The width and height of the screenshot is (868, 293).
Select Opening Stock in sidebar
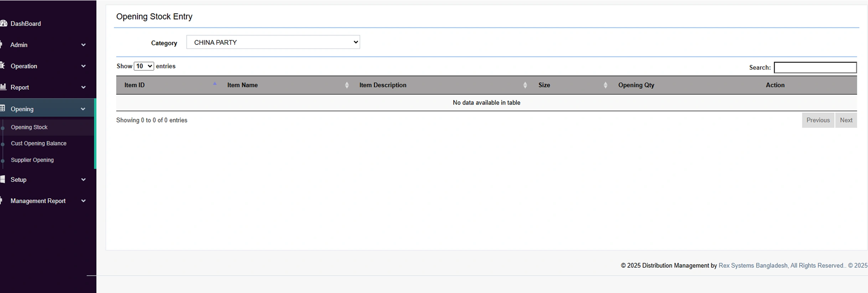(29, 127)
